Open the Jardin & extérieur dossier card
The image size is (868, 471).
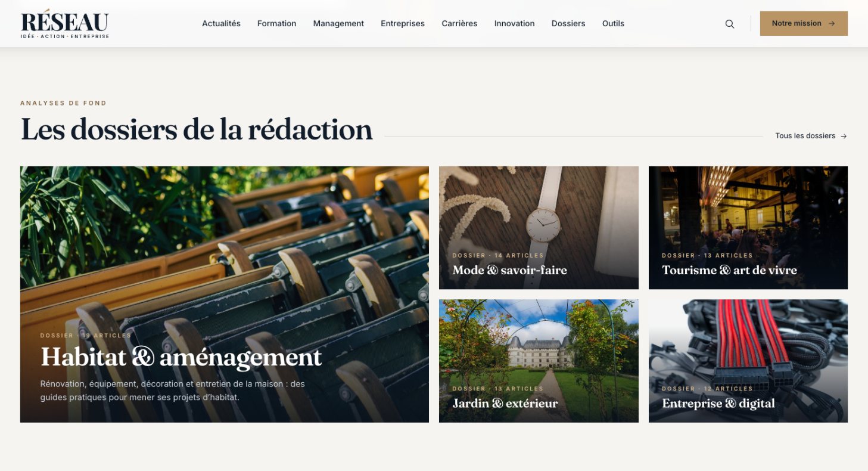coord(539,361)
